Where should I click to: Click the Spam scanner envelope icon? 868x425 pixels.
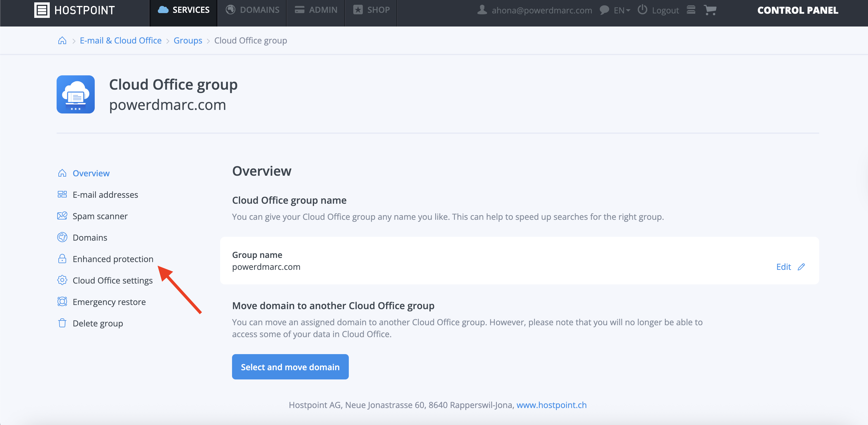pyautogui.click(x=62, y=216)
